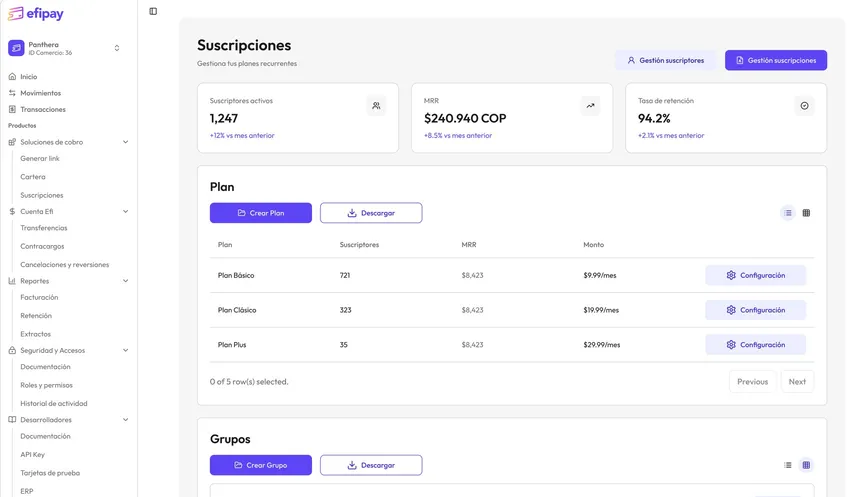Switch Plan section to list view
The height and width of the screenshot is (497, 864).
[x=788, y=213]
